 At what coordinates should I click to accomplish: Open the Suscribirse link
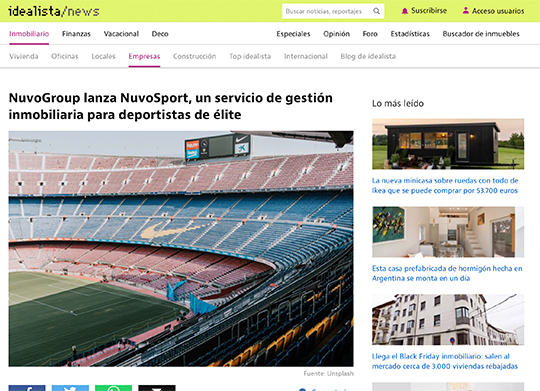point(429,11)
